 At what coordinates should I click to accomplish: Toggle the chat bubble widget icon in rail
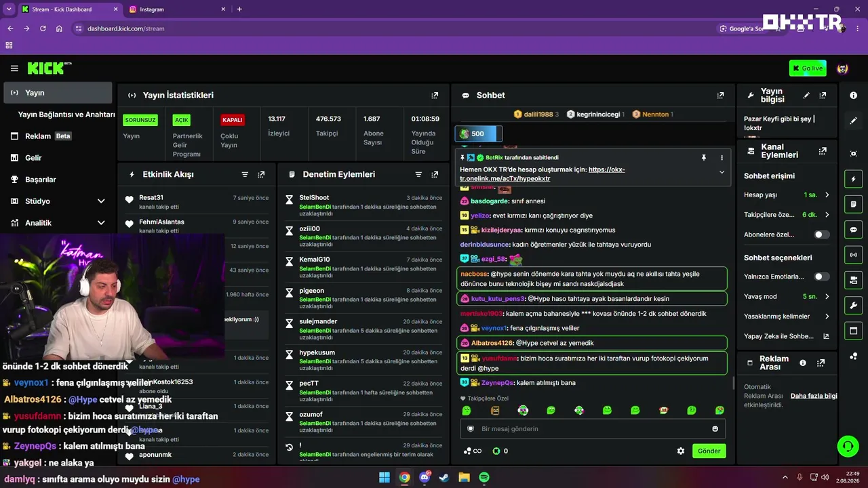coord(853,230)
